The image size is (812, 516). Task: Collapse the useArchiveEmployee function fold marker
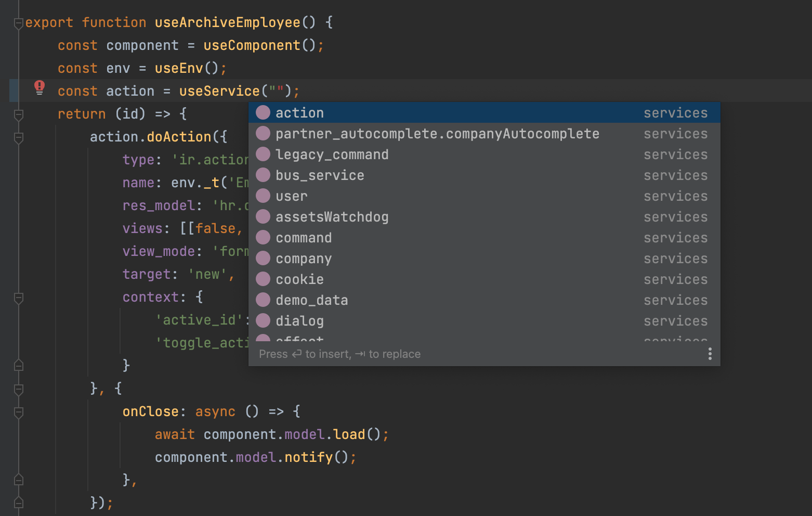click(x=19, y=22)
